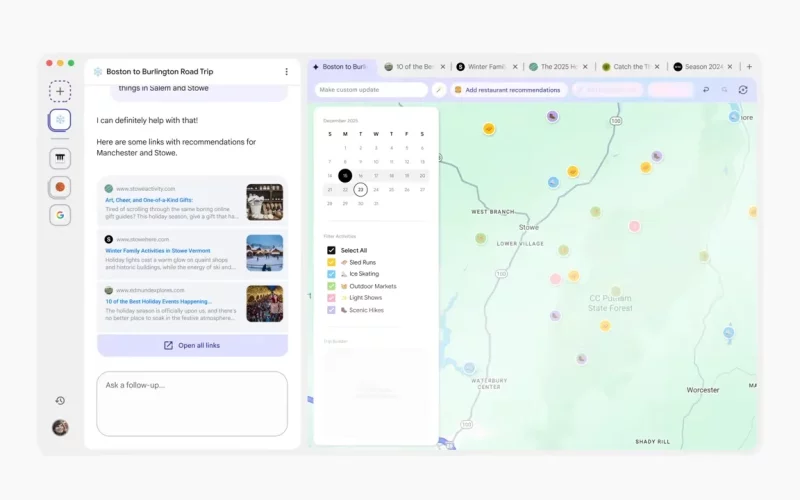Viewport: 800px width, 500px height.
Task: Select the snowflake road trip space icon
Action: coord(60,121)
